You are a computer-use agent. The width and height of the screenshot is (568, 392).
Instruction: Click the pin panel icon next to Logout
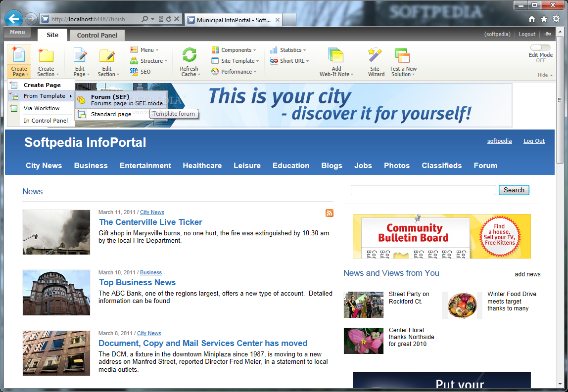[x=547, y=34]
